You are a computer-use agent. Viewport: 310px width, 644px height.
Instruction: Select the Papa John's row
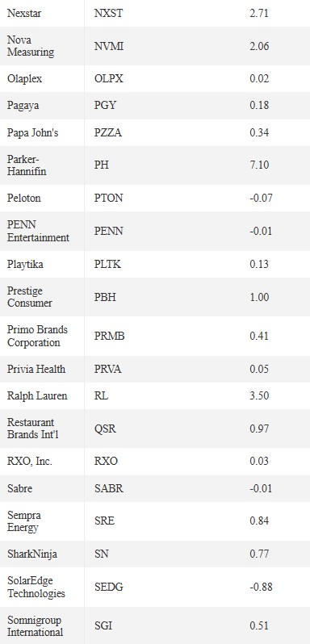(x=155, y=132)
